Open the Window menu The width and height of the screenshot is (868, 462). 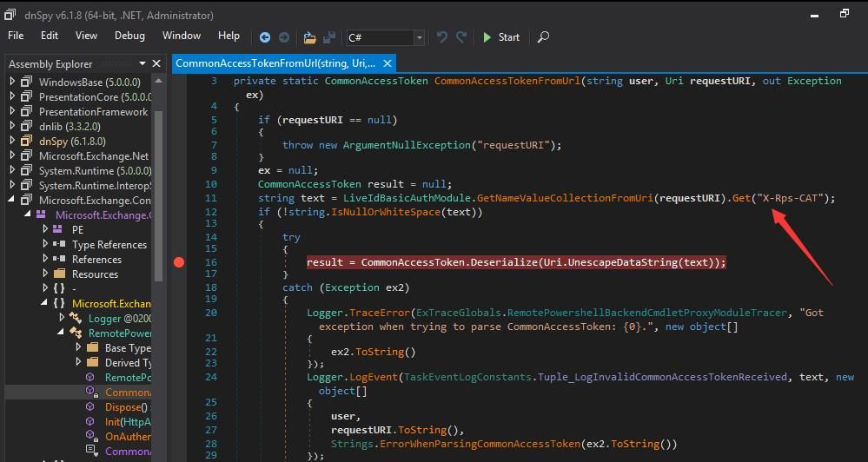[x=182, y=36]
